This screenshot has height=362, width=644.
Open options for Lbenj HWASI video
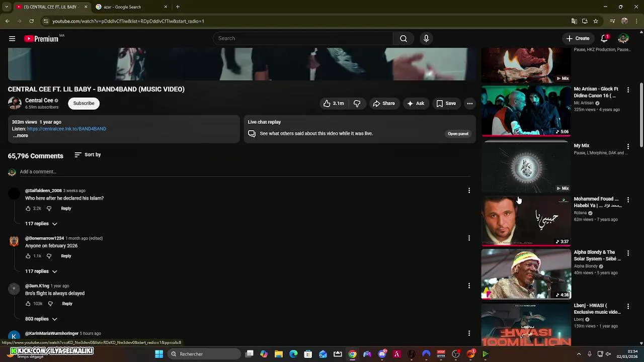tap(628, 306)
